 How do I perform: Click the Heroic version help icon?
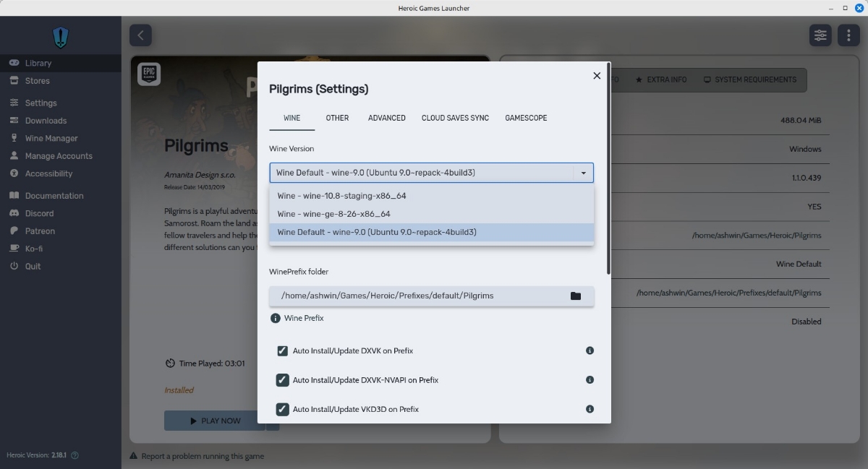(75, 455)
